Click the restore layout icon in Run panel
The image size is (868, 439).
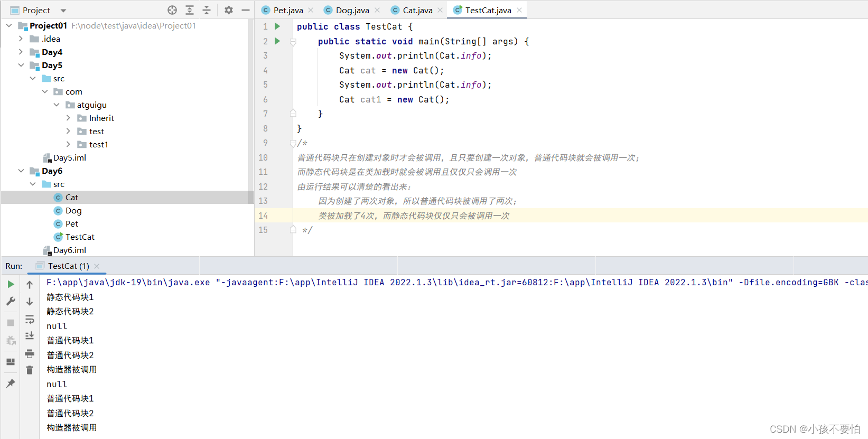(11, 362)
